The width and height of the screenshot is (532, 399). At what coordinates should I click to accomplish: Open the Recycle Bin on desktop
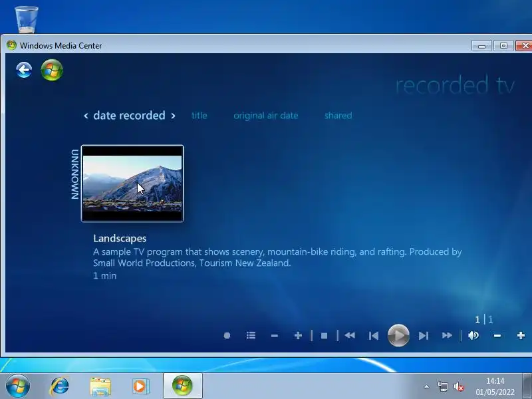click(x=27, y=19)
